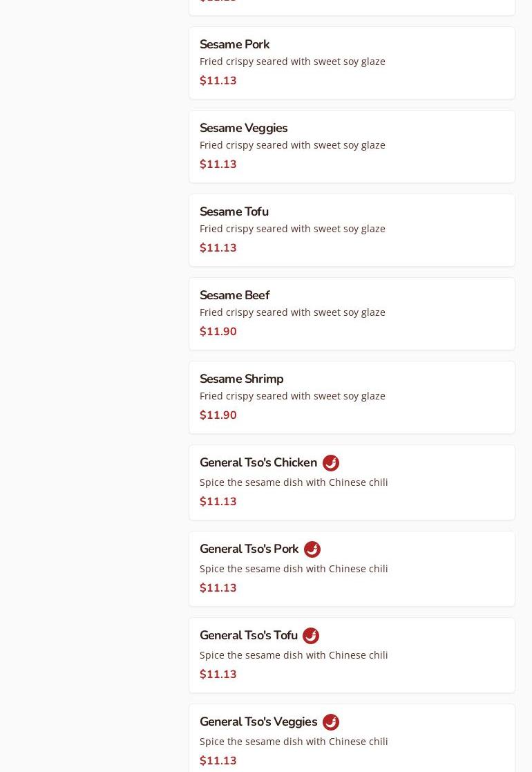Click the spicy chili icon beside General Tso's Chicken

(x=331, y=463)
